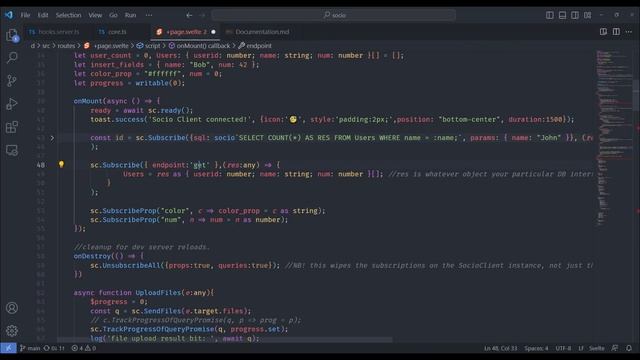
Task: Click the Svelte language mode indicator
Action: 597,348
